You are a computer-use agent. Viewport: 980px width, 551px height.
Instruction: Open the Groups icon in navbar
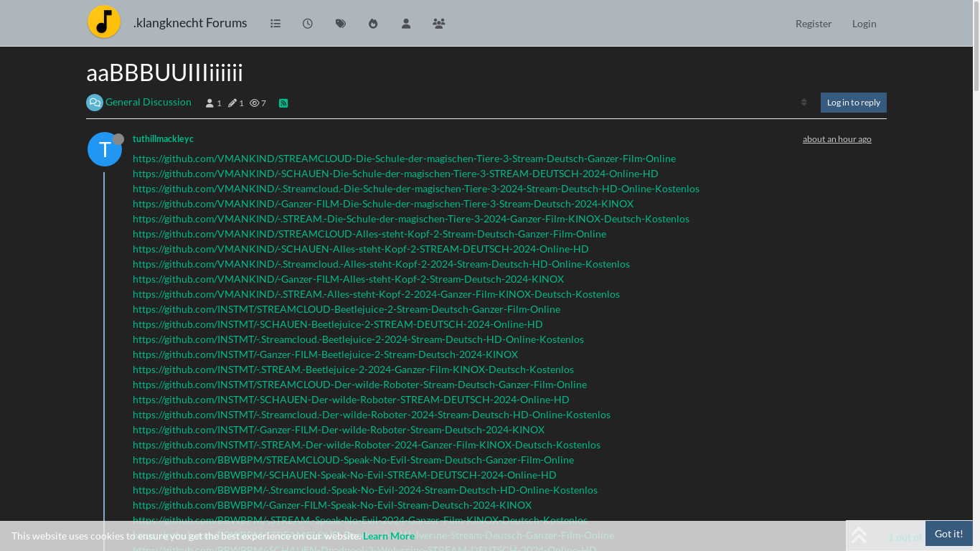tap(439, 24)
